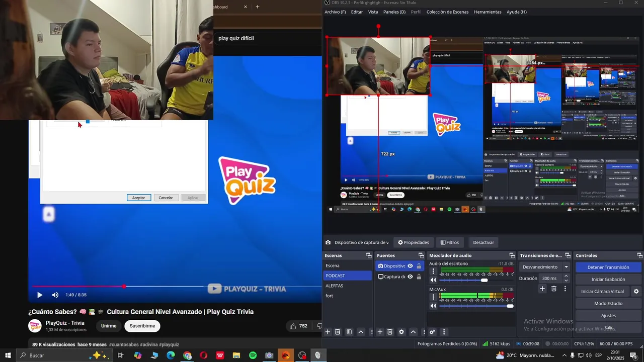The image size is (644, 362).
Task: Open transition properties three-dot icon
Action: point(565,289)
